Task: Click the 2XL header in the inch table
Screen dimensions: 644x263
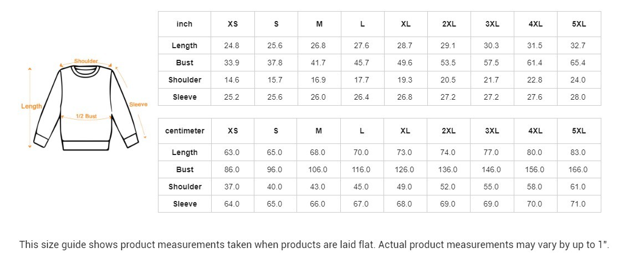Action: tap(449, 24)
